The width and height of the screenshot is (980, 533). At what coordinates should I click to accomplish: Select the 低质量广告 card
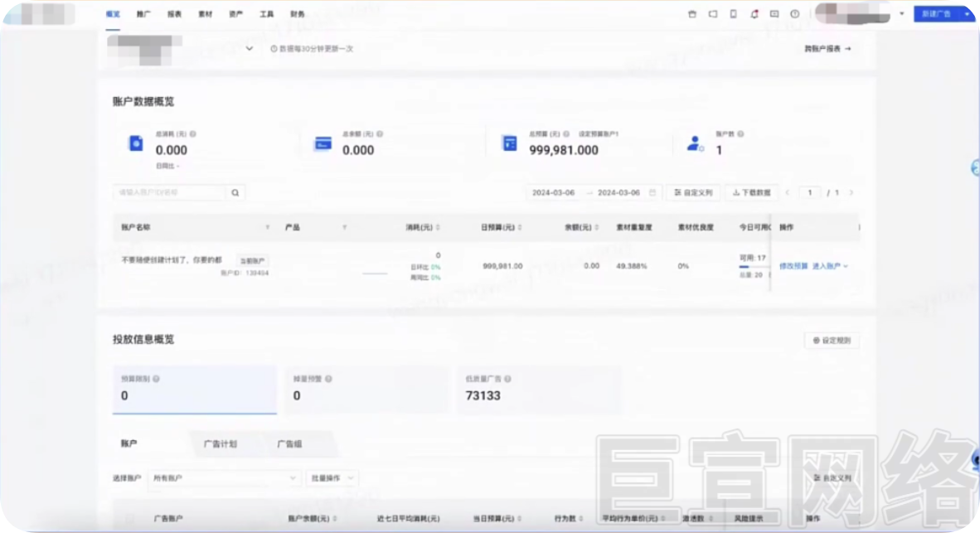pos(540,389)
